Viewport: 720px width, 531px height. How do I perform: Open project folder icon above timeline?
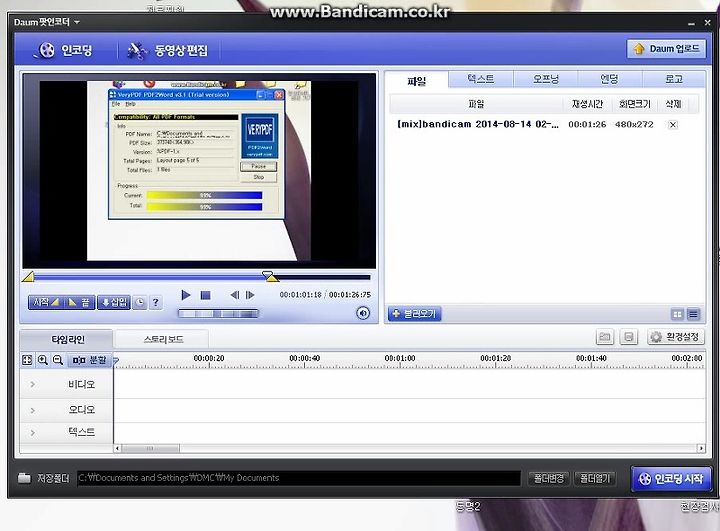click(605, 337)
